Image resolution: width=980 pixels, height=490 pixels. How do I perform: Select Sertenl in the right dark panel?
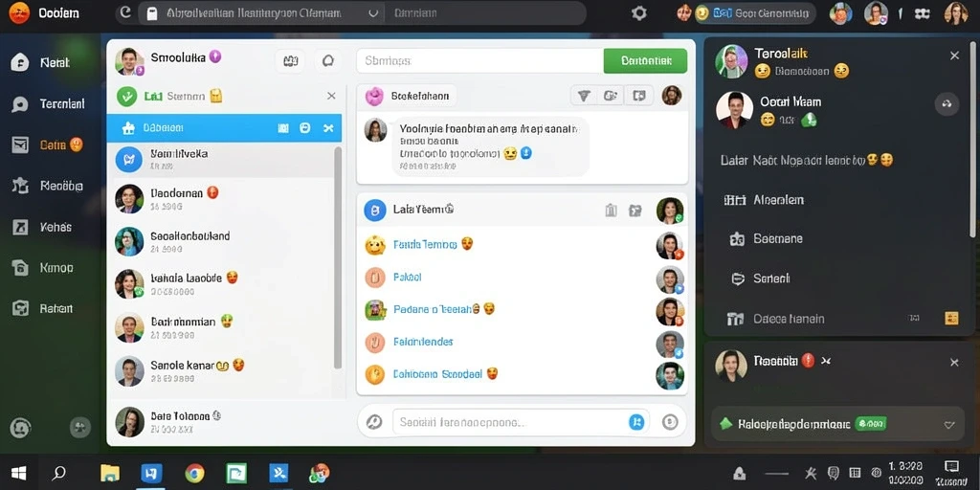pos(761,278)
